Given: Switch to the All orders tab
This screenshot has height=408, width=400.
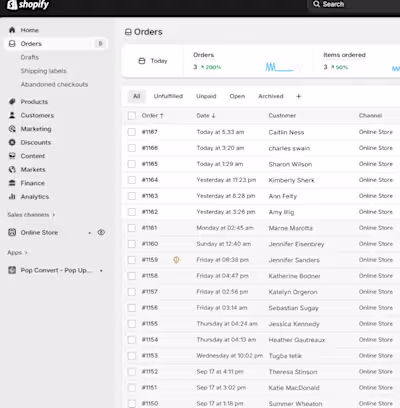Looking at the screenshot, I should tap(137, 96).
